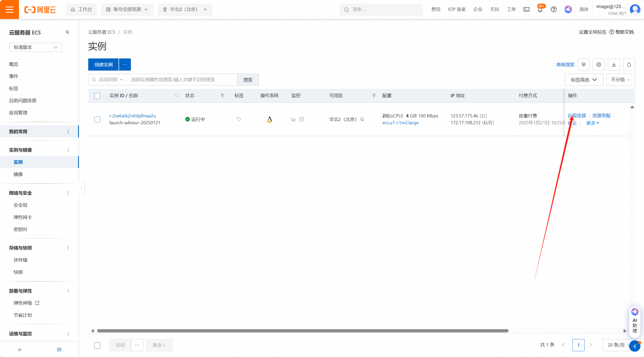The image size is (644, 357).
Task: Click the tag icon in instance row
Action: [239, 119]
